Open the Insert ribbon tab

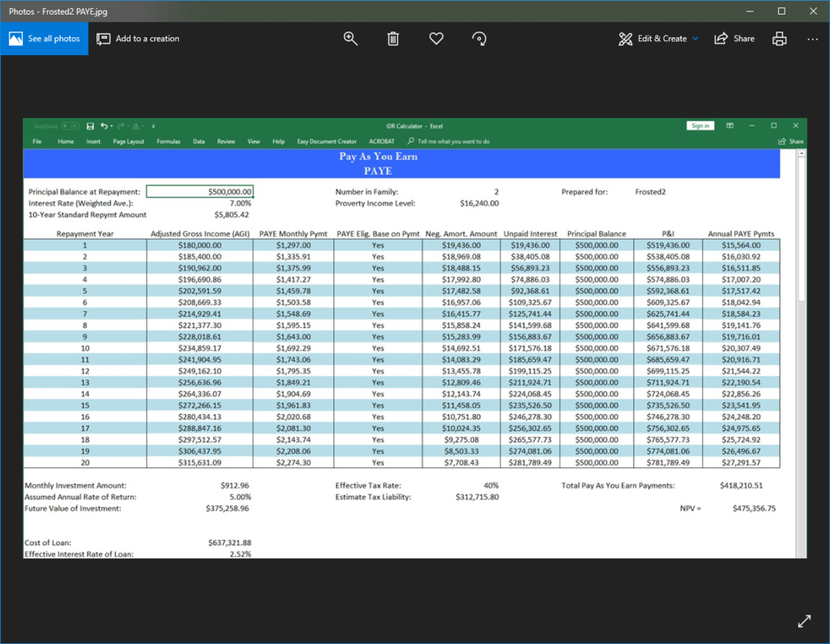(93, 141)
